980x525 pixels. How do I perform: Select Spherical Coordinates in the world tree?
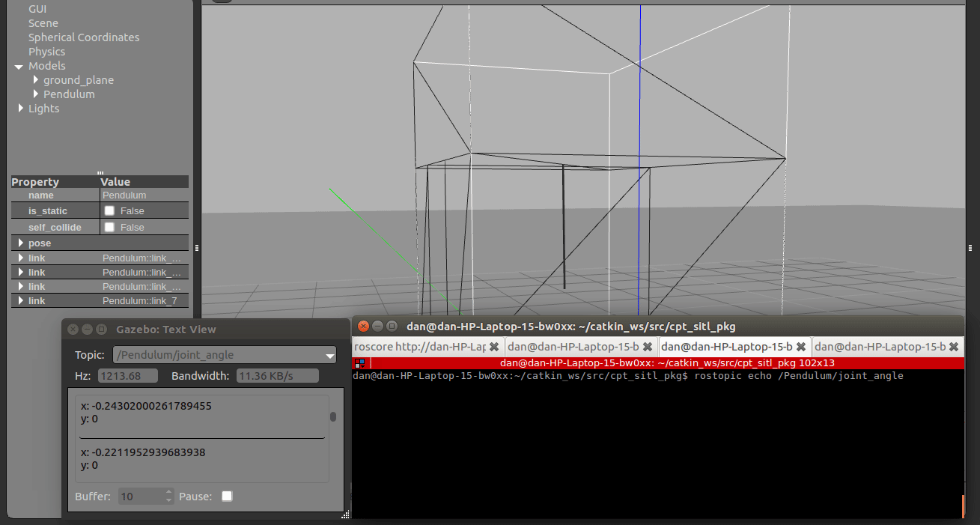click(84, 37)
